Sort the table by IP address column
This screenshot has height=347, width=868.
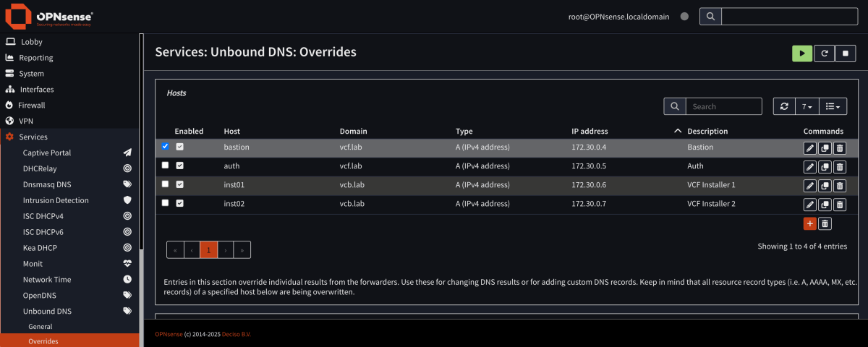coord(590,132)
